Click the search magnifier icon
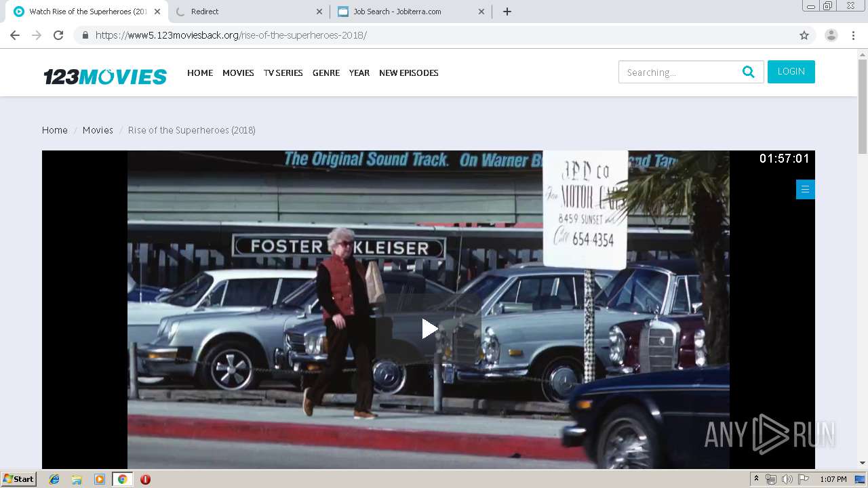 tap(748, 72)
